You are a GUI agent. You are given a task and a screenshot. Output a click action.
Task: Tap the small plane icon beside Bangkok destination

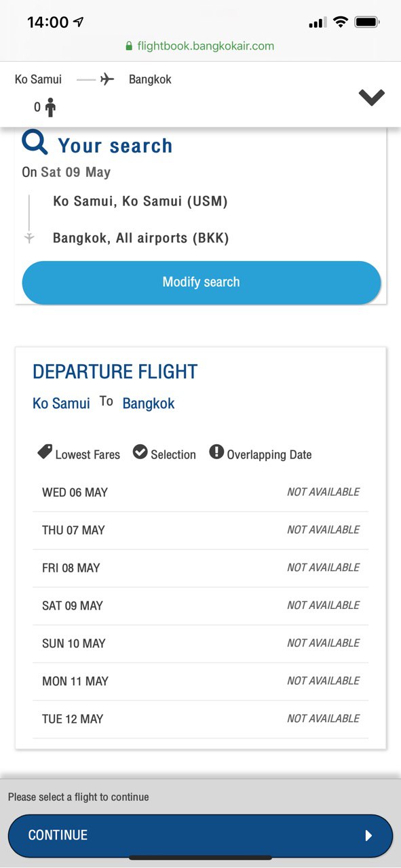click(x=29, y=238)
